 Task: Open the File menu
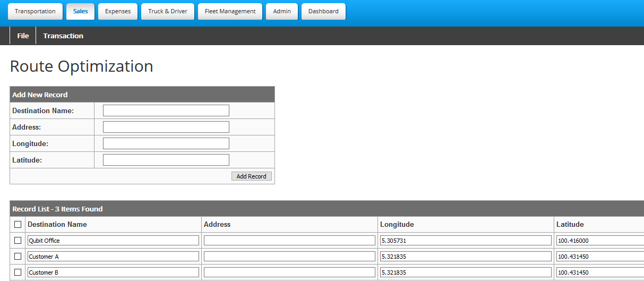(x=23, y=36)
